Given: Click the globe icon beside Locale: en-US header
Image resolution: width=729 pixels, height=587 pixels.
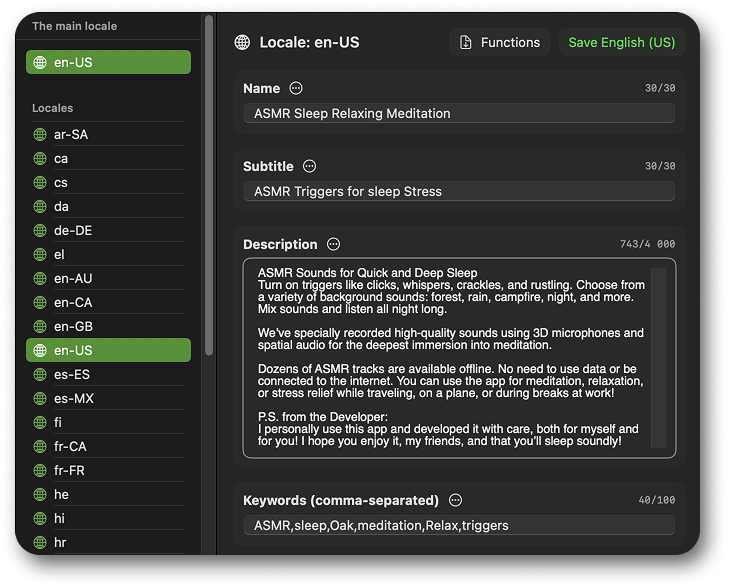Looking at the screenshot, I should click(242, 42).
